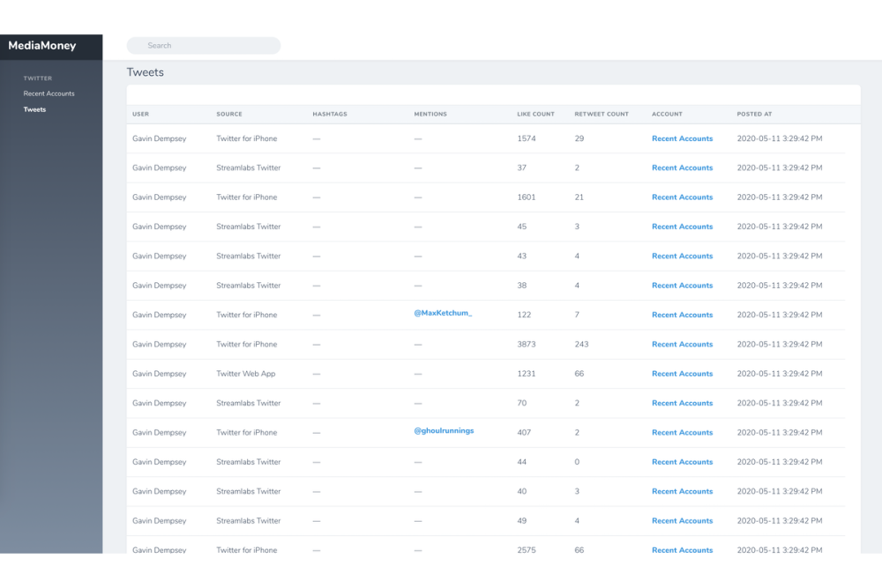Open the @MaxKetchum_ mention link
The image size is (882, 588).
click(443, 314)
